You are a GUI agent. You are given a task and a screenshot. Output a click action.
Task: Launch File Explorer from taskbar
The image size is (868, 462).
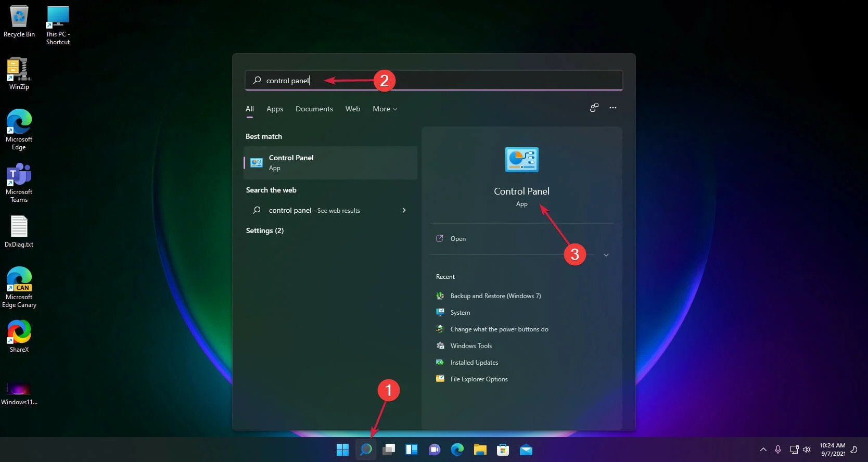tap(480, 450)
